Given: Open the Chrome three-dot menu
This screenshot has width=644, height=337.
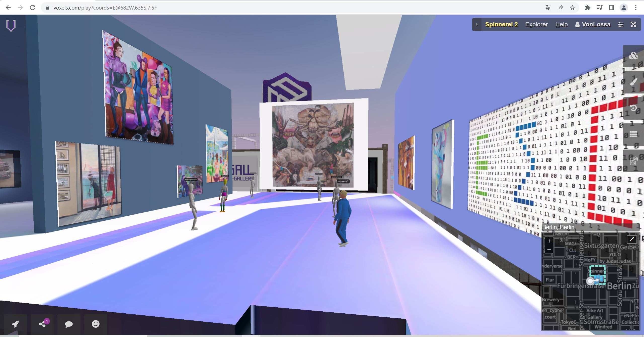Looking at the screenshot, I should (636, 8).
